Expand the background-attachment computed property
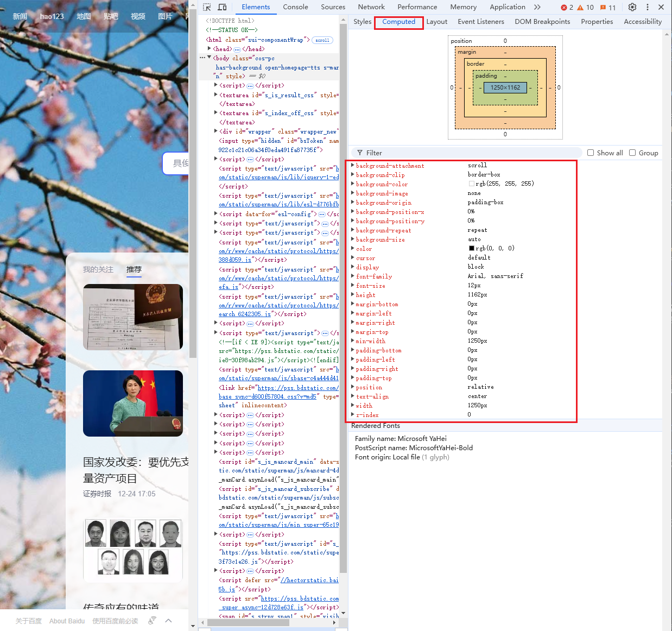Image resolution: width=672 pixels, height=631 pixels. [353, 165]
